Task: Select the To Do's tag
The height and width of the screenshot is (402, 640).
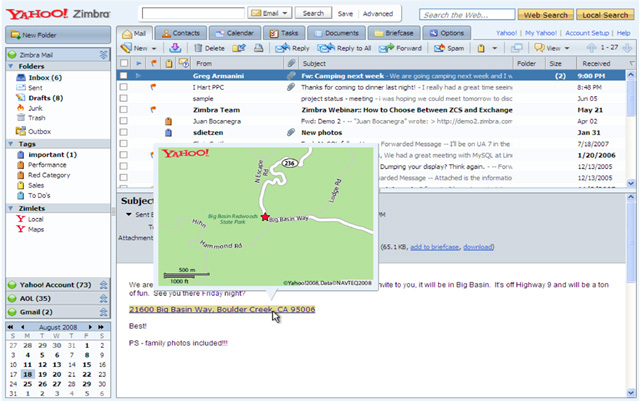Action: pyautogui.click(x=34, y=195)
